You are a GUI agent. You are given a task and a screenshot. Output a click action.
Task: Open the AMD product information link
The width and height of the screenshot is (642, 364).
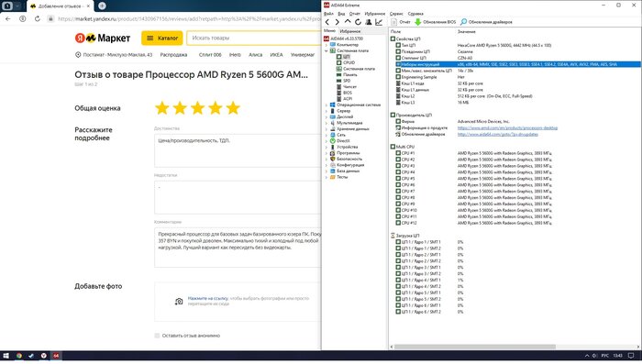[x=507, y=127]
